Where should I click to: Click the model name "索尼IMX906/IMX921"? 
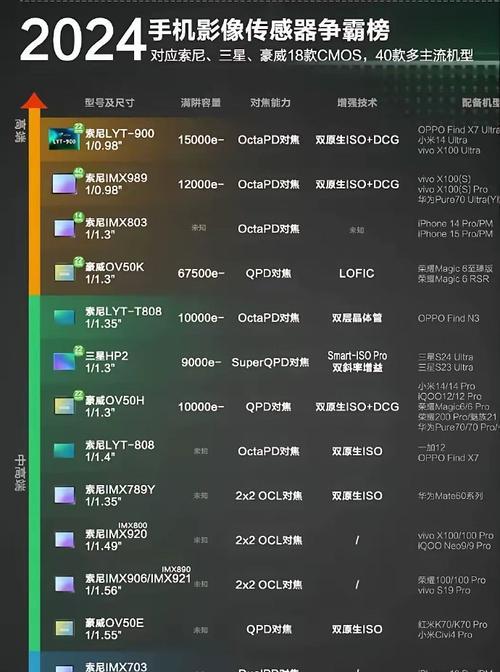tap(138, 579)
